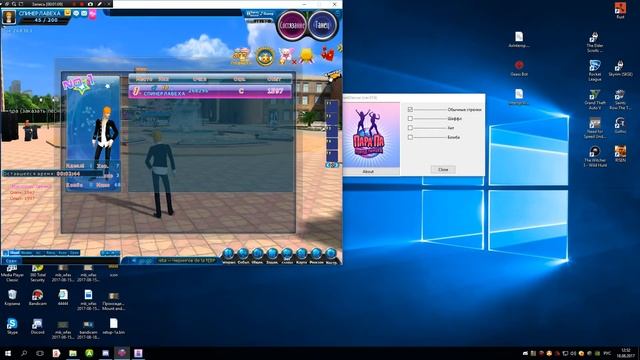Screen dimensions: 640x360
Task: Click the taskbar search magnifier
Action: pyautogui.click(x=24, y=353)
